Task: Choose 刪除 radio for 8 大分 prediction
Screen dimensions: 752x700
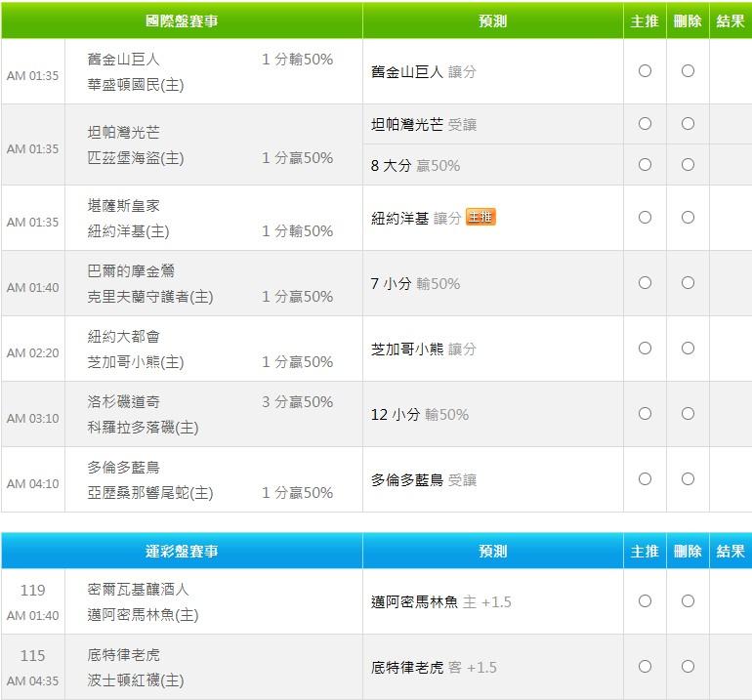Action: coord(688,165)
